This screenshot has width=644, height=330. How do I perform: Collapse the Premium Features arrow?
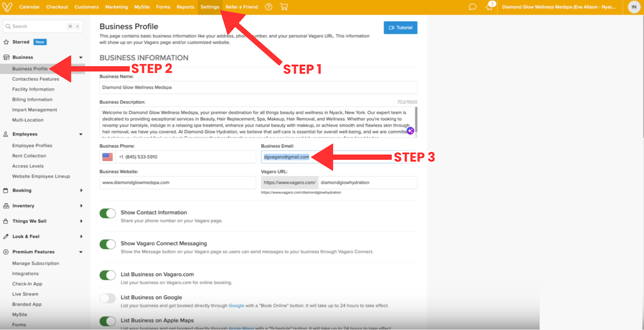coord(81,252)
